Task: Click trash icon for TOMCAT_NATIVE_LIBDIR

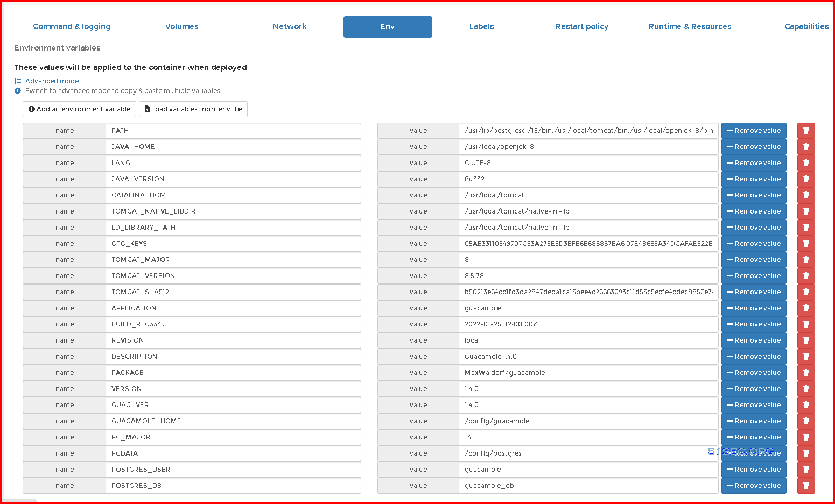Action: (806, 211)
